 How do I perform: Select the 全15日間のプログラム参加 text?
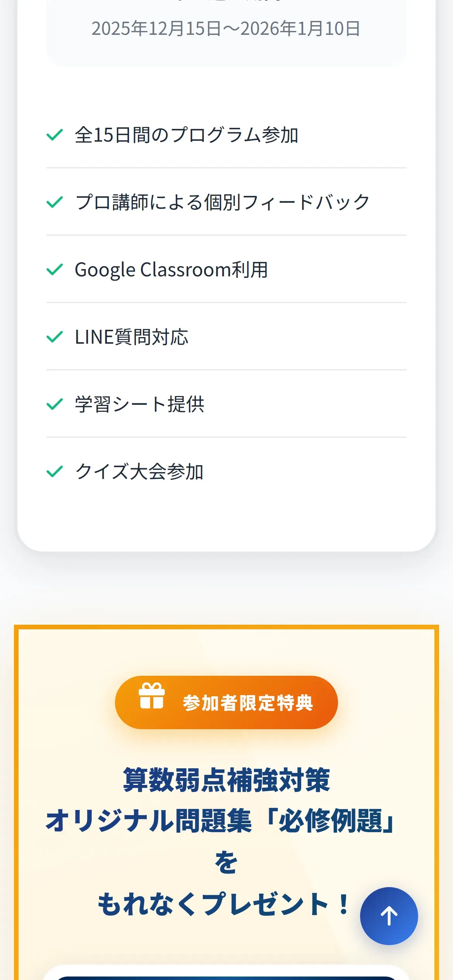[x=186, y=135]
